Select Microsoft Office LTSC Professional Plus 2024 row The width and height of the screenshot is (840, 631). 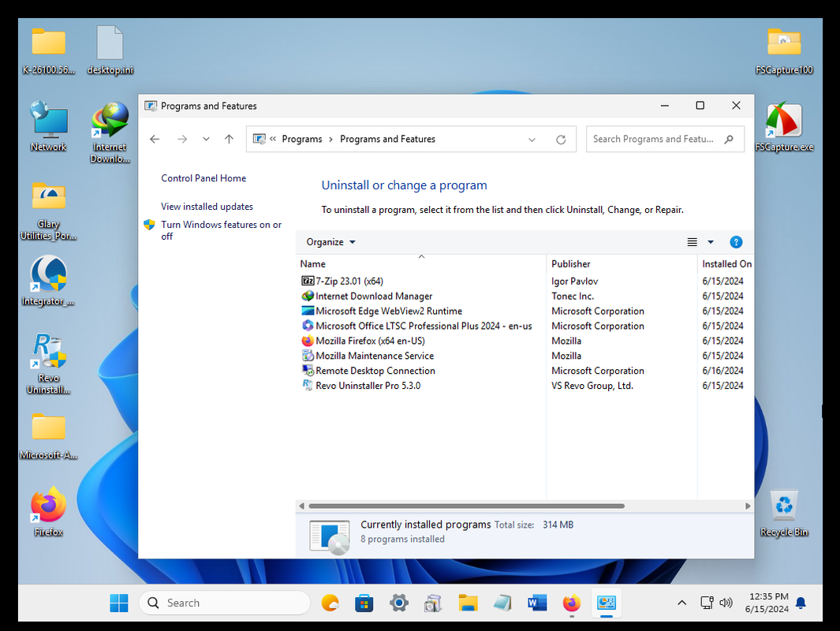point(525,326)
